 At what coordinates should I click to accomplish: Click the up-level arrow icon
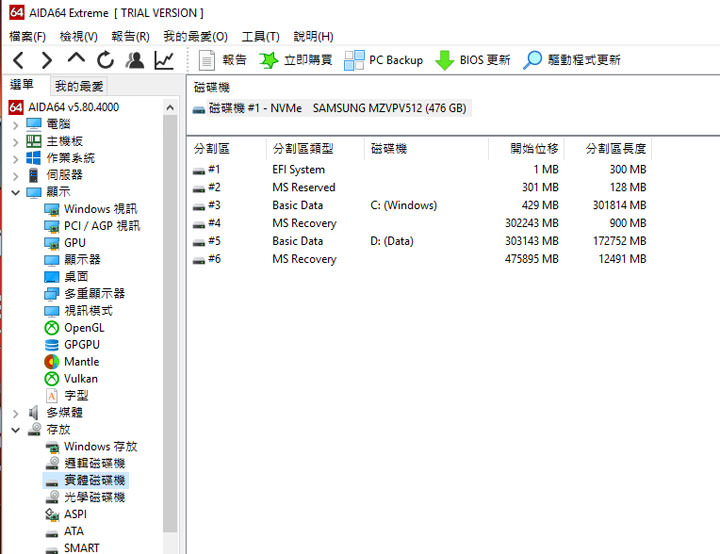(x=76, y=60)
